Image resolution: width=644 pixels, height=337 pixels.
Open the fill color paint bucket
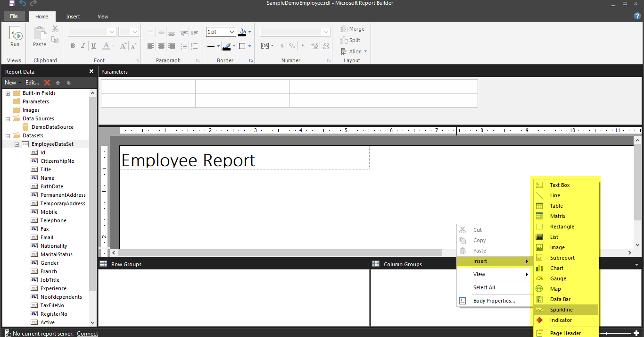tap(242, 32)
